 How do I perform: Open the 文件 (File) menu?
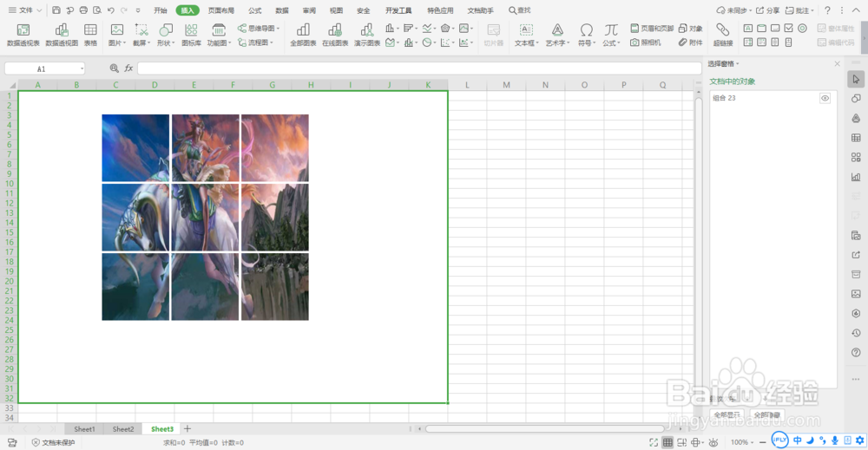point(24,10)
